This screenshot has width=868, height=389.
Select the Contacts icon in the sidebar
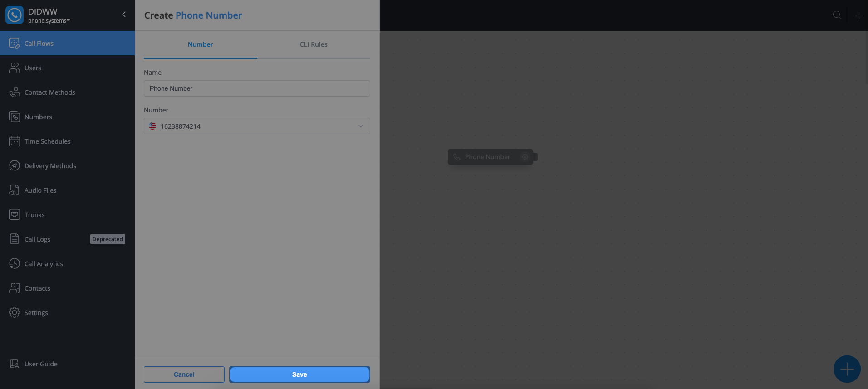tap(15, 288)
